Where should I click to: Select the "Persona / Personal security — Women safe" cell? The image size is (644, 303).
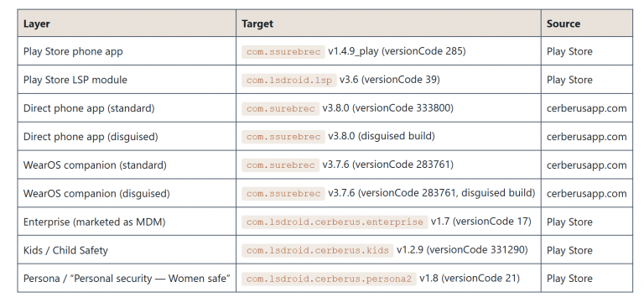pyautogui.click(x=127, y=278)
